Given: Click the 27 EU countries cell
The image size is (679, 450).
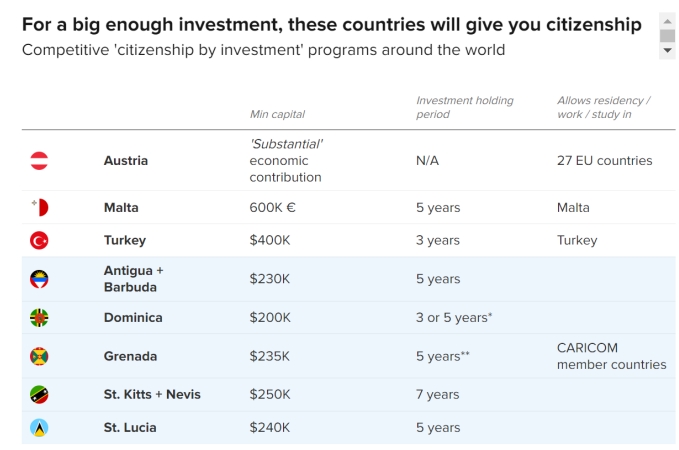Looking at the screenshot, I should point(605,161).
